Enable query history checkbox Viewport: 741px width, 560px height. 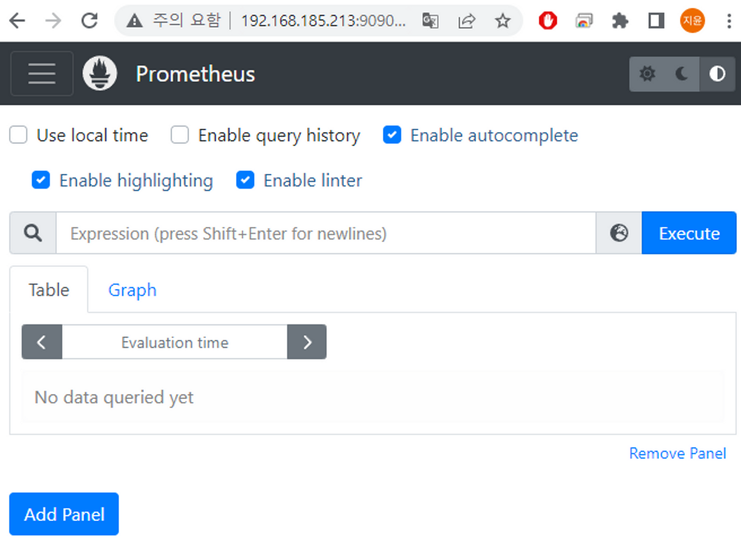pos(179,135)
